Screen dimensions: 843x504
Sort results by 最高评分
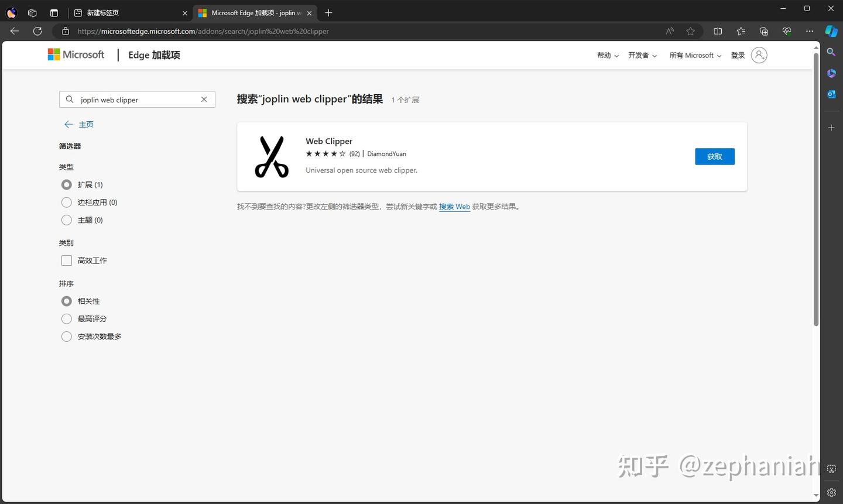[x=66, y=318]
